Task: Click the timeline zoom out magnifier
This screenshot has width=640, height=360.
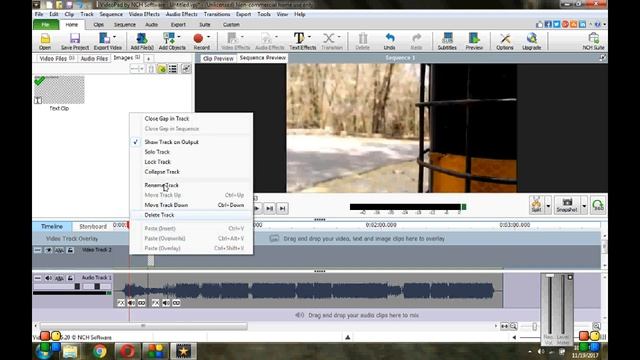Action: [x=513, y=326]
